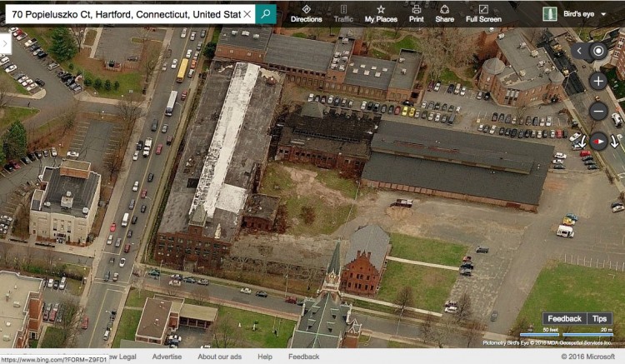Screen dimensions: 625x364
Task: Open the Tips button
Action: point(599,319)
